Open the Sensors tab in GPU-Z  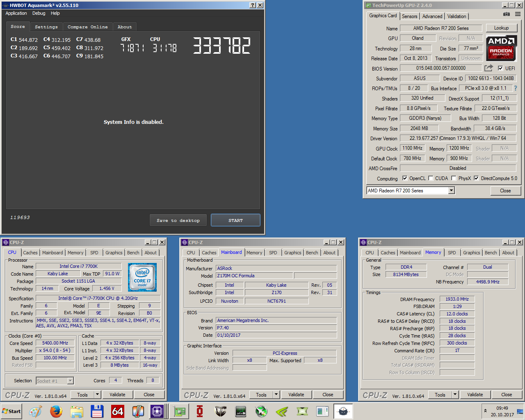pyautogui.click(x=409, y=16)
